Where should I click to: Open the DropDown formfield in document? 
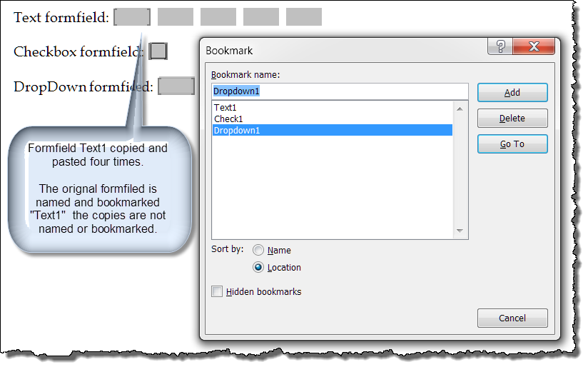point(176,86)
